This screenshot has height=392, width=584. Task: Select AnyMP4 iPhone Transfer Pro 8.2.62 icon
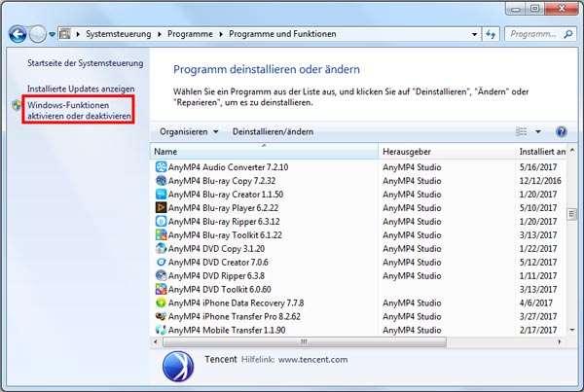[161, 316]
